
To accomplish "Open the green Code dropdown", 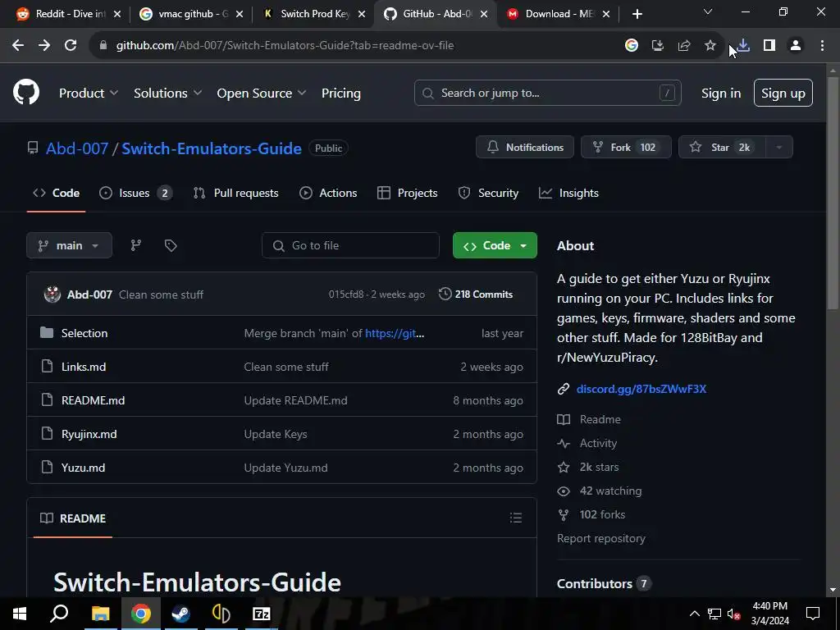I will 495,245.
